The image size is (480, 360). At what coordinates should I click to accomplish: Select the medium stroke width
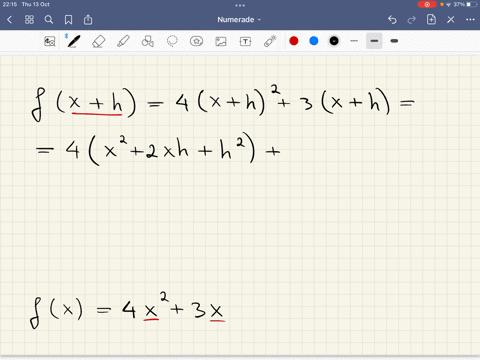point(374,41)
